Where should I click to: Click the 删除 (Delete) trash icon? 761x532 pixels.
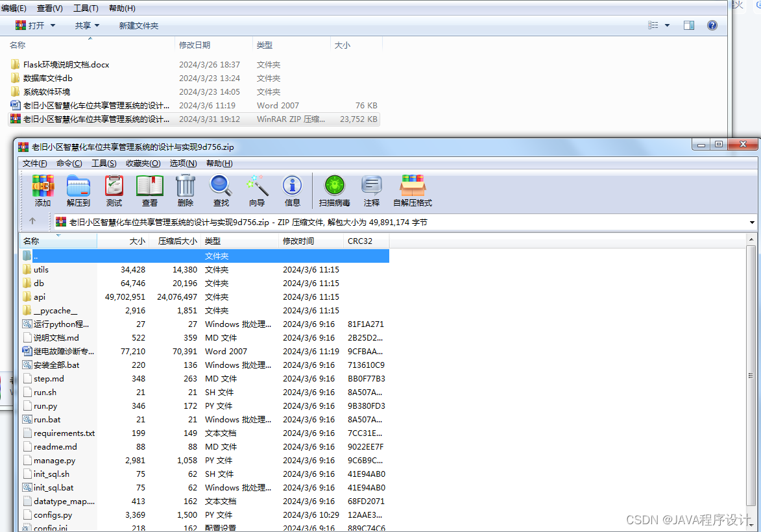point(186,190)
